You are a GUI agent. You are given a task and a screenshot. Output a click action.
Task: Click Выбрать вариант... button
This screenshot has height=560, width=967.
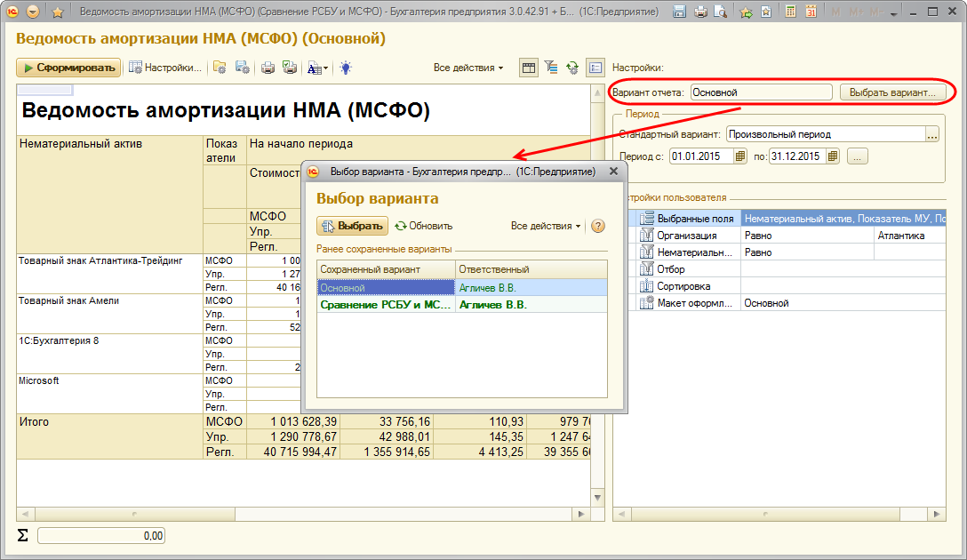[x=891, y=92]
